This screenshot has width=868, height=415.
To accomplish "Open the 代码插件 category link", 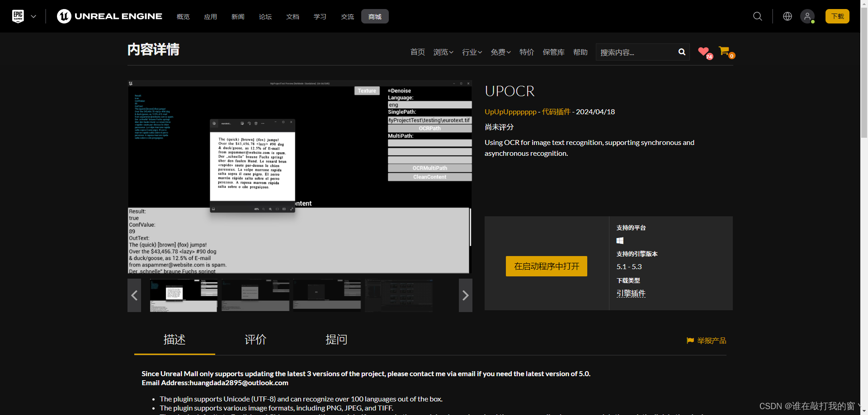I will click(x=556, y=112).
